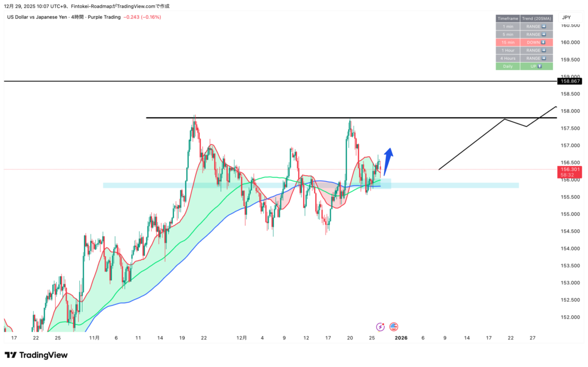Select the Trend (20SMA) column header
588x367 pixels.
click(536, 18)
